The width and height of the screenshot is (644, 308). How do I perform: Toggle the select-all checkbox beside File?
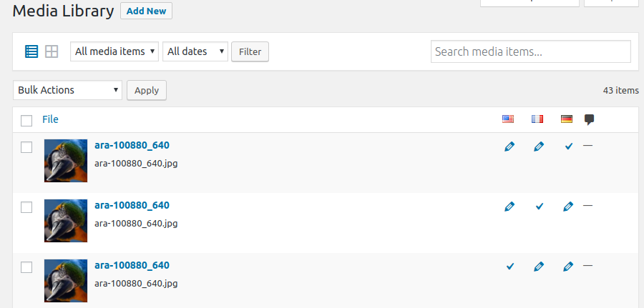(x=26, y=121)
